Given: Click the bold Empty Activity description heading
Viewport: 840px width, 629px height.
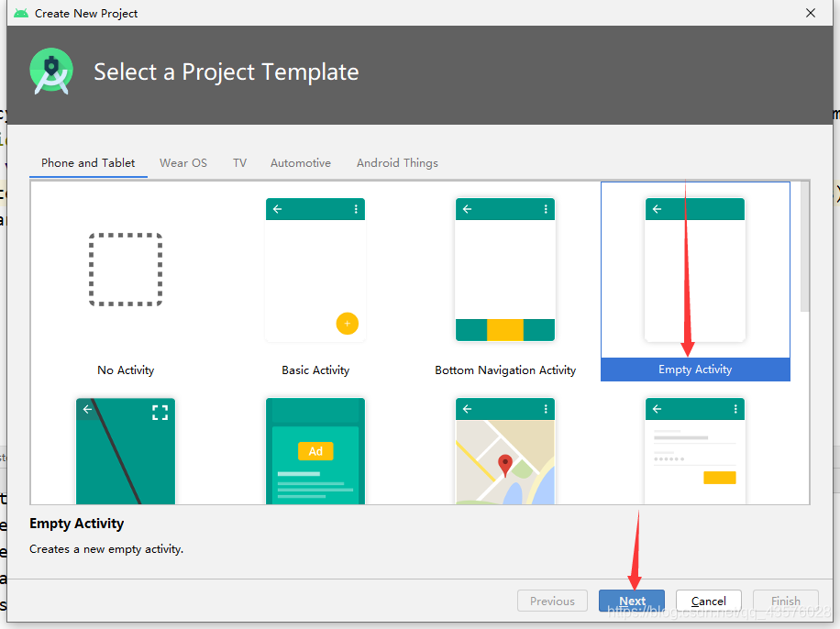Looking at the screenshot, I should (77, 524).
